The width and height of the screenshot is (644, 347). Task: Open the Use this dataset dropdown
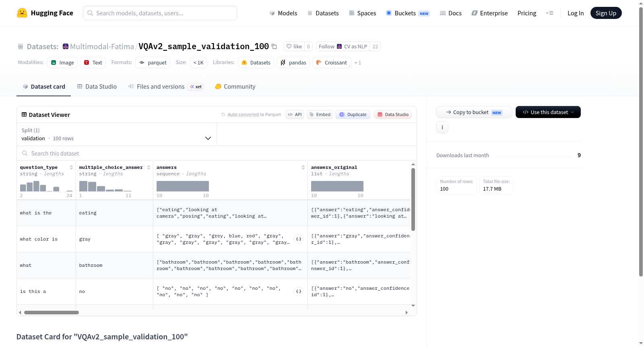click(x=548, y=112)
